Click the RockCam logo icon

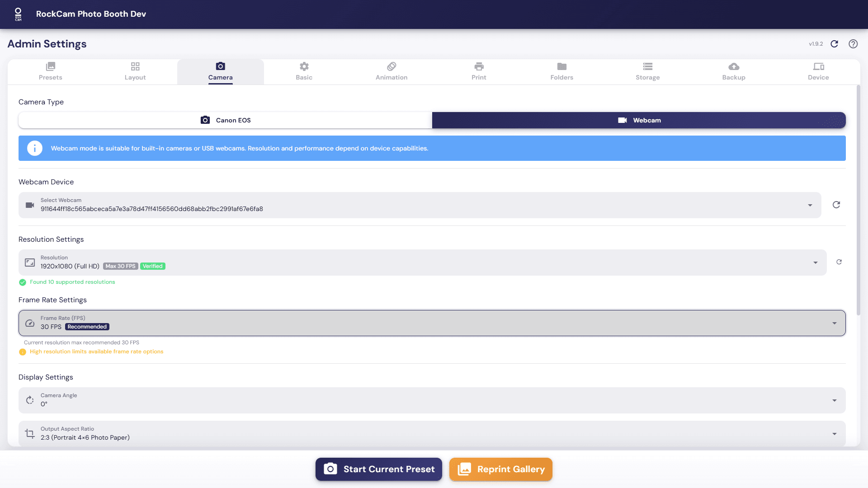tap(18, 14)
